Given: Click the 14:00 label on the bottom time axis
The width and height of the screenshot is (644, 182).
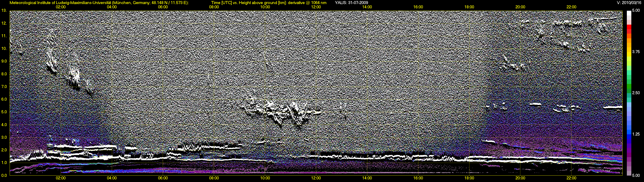Looking at the screenshot, I should [x=367, y=178].
